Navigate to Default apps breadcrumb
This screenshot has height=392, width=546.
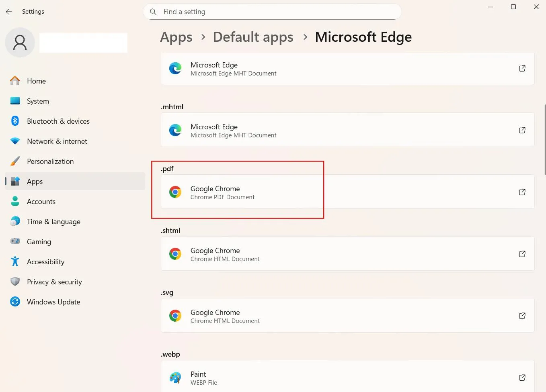click(x=253, y=37)
